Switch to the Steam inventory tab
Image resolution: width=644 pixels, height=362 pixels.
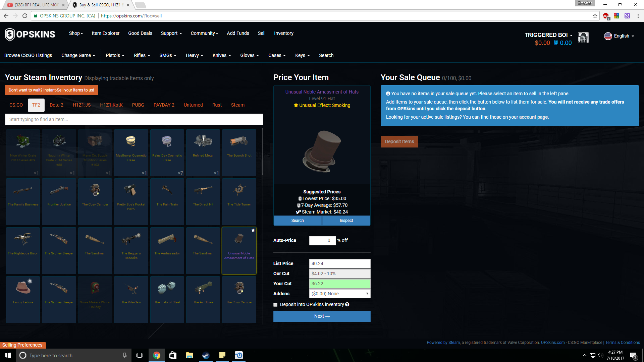click(x=238, y=105)
